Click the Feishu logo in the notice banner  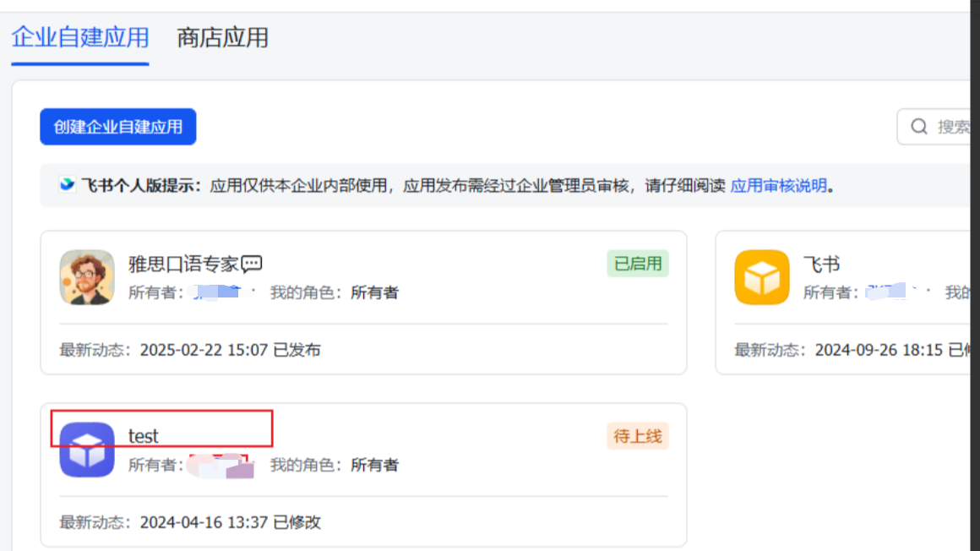pos(67,185)
